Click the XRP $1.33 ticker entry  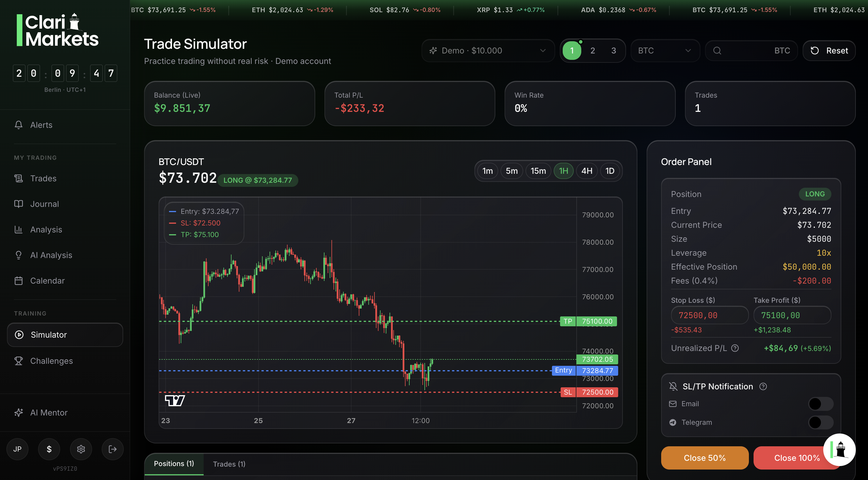(x=510, y=10)
